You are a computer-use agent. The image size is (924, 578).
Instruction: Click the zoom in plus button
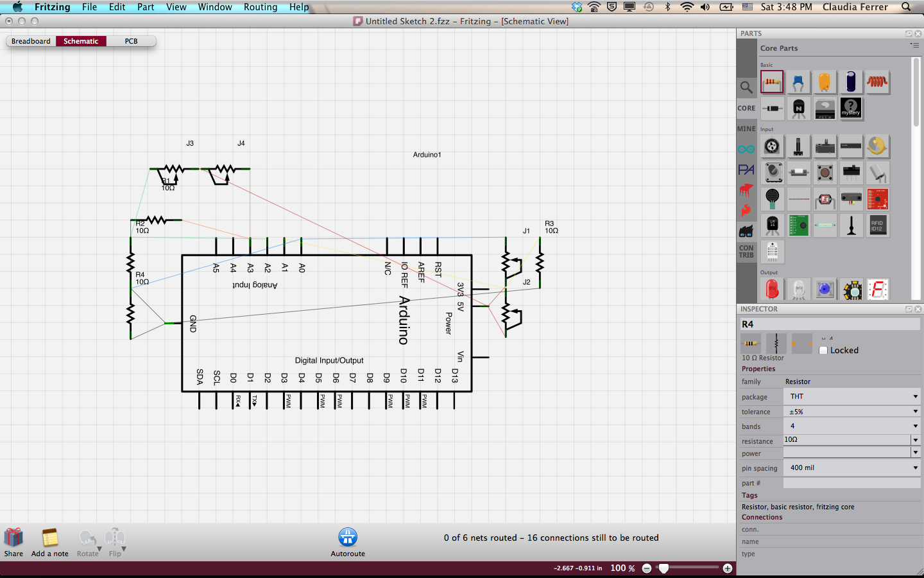coord(727,568)
